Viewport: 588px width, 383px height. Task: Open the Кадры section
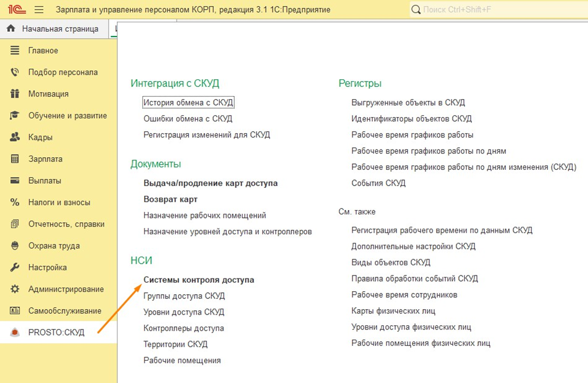pyautogui.click(x=58, y=137)
